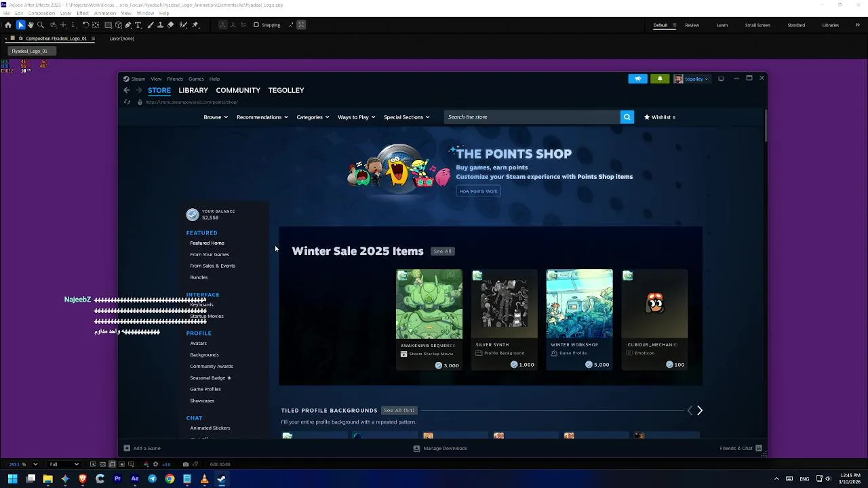Choose the Rectangle shape tool in After Effects

(108, 25)
